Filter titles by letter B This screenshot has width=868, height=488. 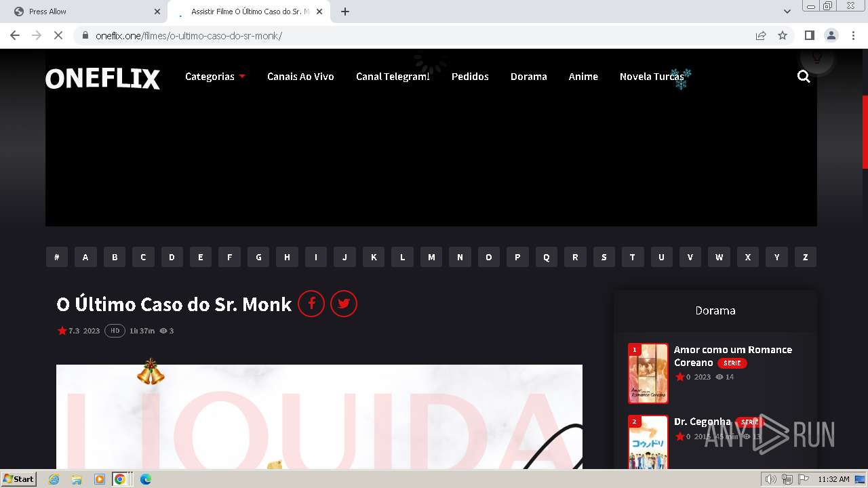coord(115,257)
